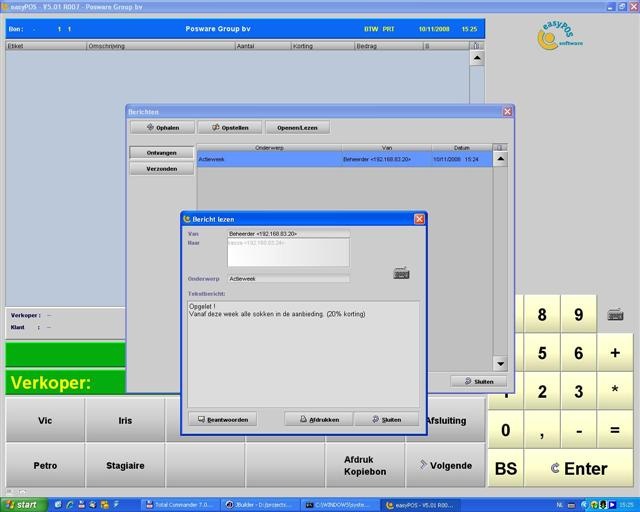The width and height of the screenshot is (640, 512).
Task: Open the on-screen keyboard icon in Bericht lezen
Action: tap(401, 273)
